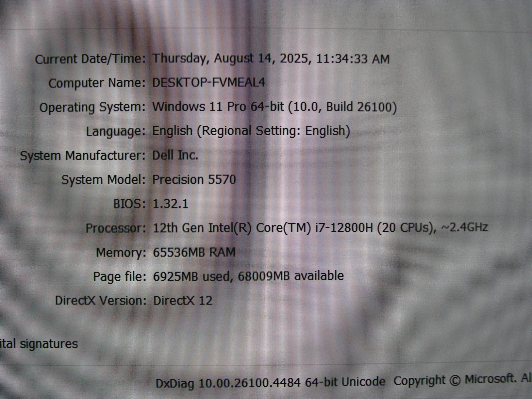The height and width of the screenshot is (399, 532).
Task: Click the Dell Inc. manufacturer value
Action: (x=175, y=155)
